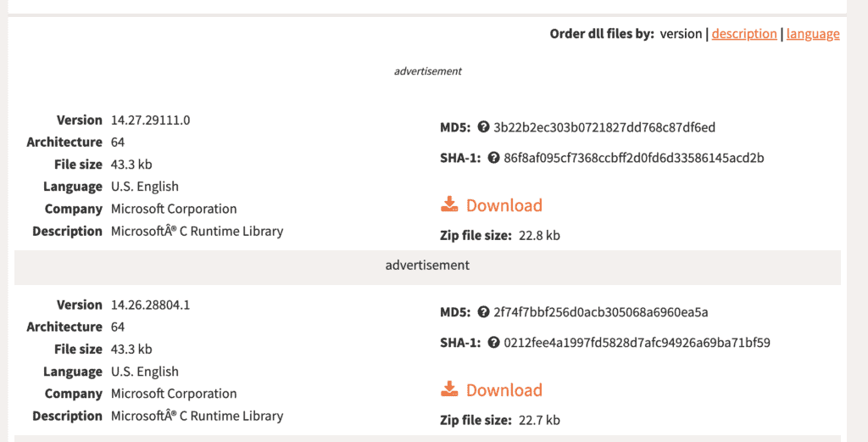Click the gray advertisement banner row
The width and height of the screenshot is (868, 442).
(427, 267)
